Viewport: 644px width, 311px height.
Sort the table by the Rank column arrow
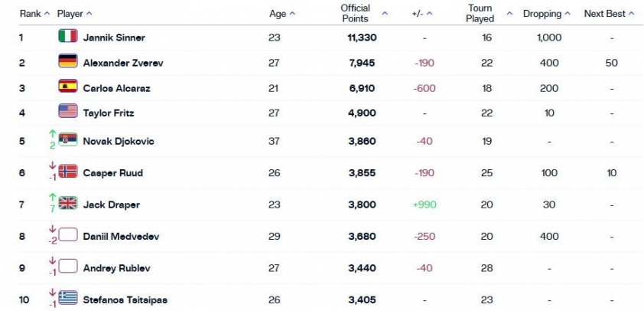click(x=47, y=14)
